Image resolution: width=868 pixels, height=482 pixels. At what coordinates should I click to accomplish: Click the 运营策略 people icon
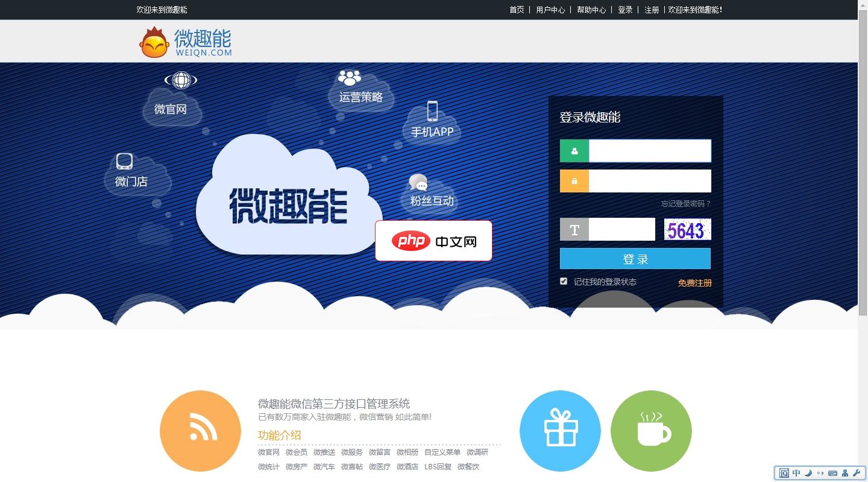coord(348,77)
